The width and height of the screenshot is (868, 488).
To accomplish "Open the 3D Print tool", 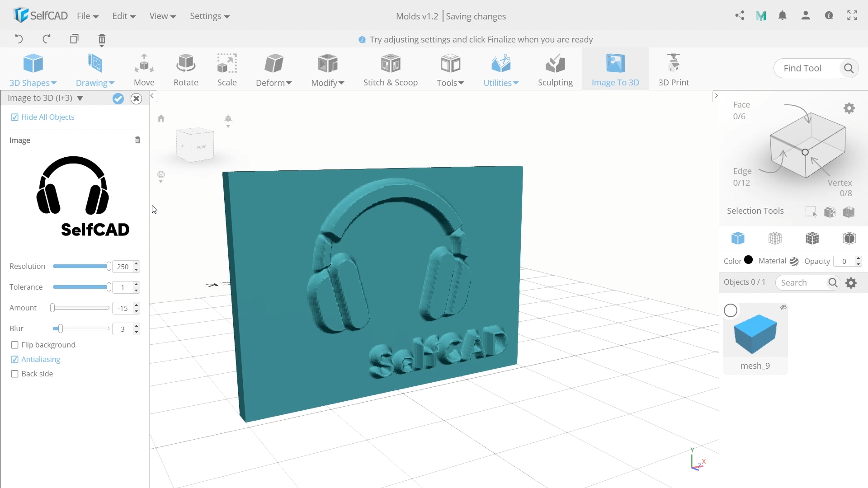I will 674,70.
